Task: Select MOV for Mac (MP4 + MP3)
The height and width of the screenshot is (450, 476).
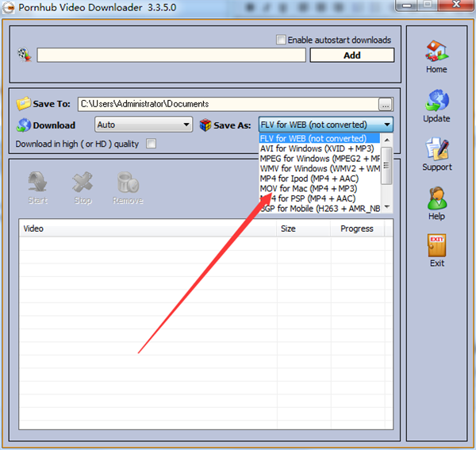Action: [320, 189]
